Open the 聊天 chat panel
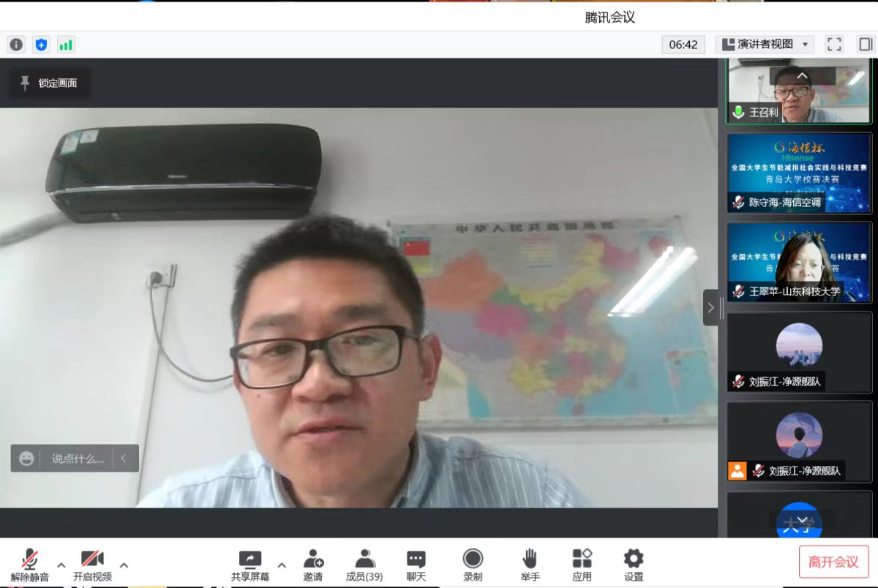 (x=416, y=565)
